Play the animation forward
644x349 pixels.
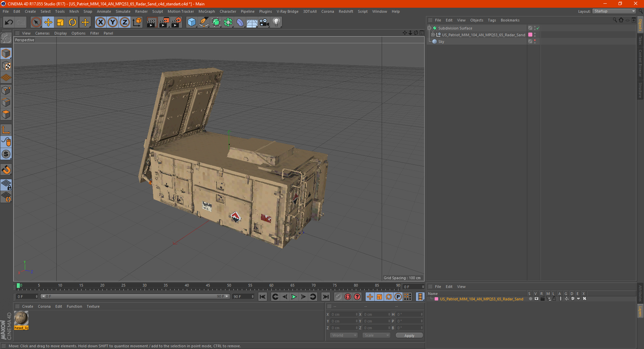coord(294,297)
